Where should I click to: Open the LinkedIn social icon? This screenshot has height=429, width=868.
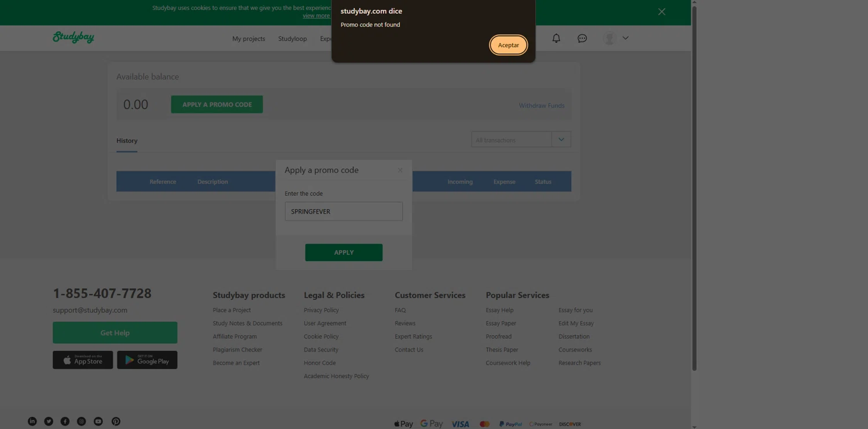(x=32, y=421)
